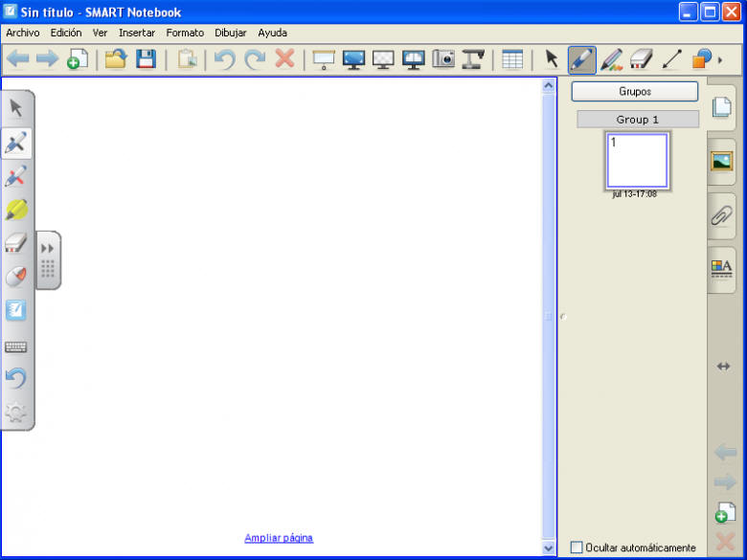
Task: Go to next page with forward arrow in toolbar
Action: pos(47,59)
